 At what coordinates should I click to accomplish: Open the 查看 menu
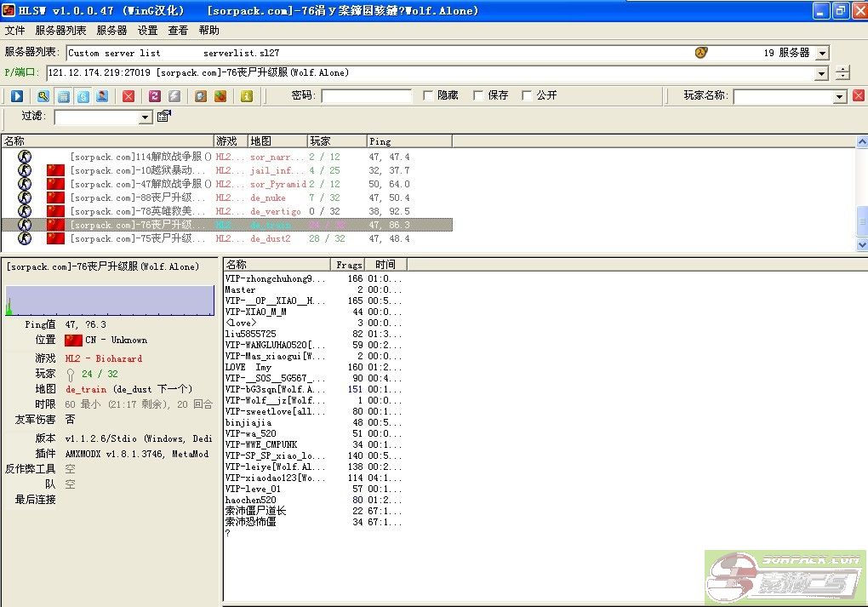coord(178,31)
